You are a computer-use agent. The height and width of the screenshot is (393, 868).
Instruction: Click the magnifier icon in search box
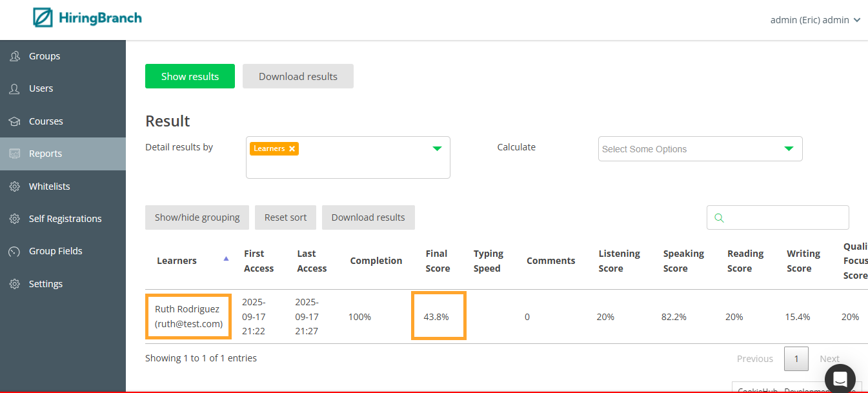[x=720, y=218]
